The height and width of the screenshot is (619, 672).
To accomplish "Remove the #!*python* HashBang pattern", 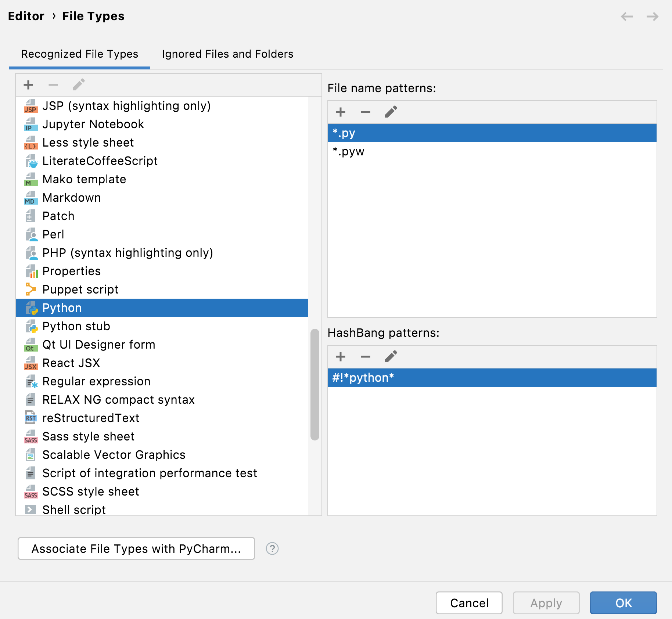I will [x=365, y=356].
